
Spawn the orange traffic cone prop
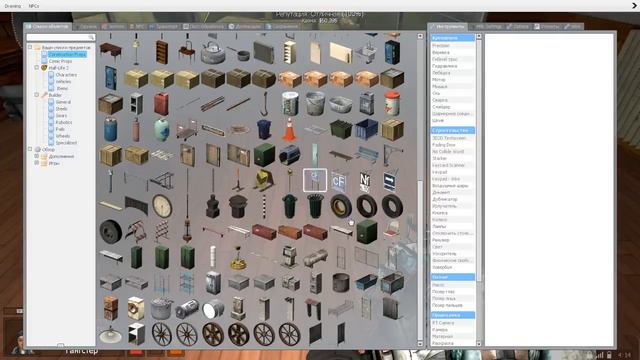click(x=289, y=129)
